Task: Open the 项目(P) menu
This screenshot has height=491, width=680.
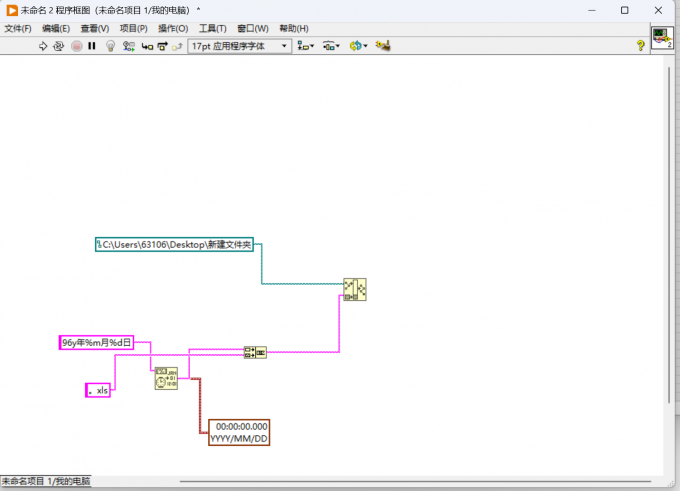Action: (134, 29)
